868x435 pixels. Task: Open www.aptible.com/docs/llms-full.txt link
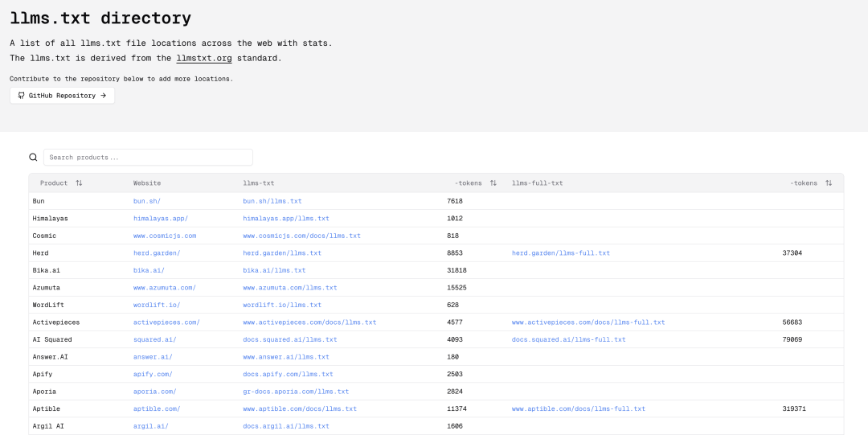coord(579,408)
